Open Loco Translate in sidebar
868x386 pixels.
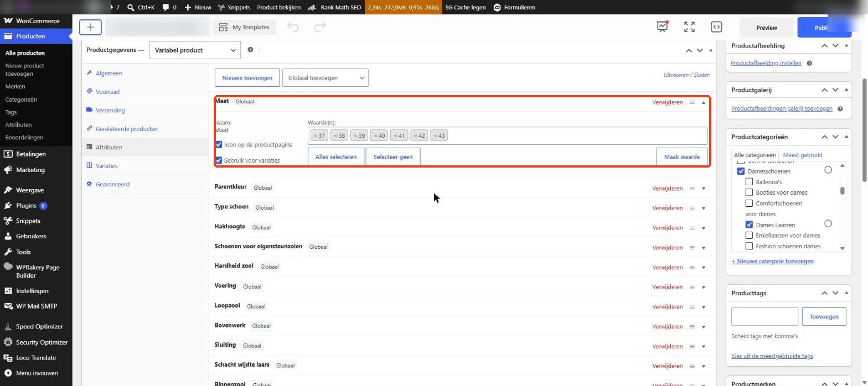pyautogui.click(x=37, y=358)
